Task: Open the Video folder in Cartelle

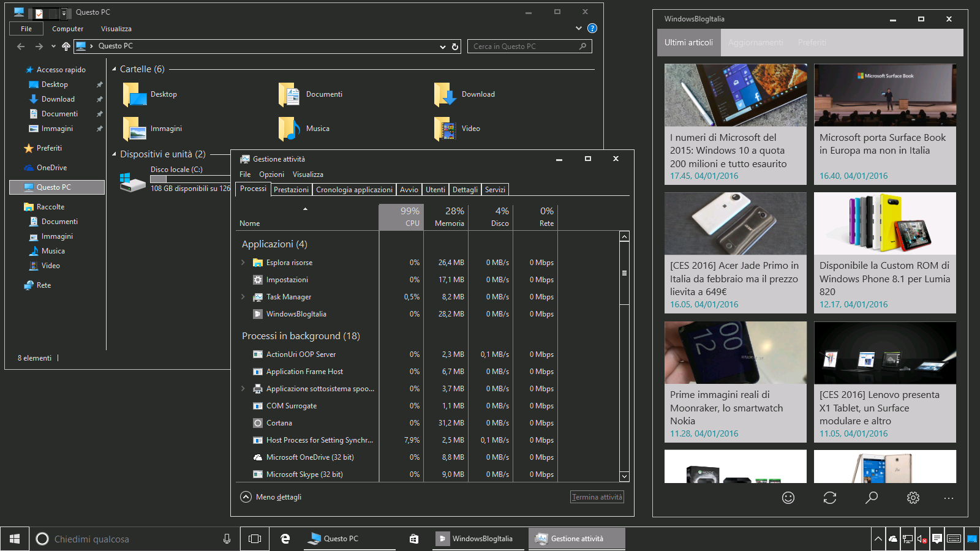Action: click(445, 129)
